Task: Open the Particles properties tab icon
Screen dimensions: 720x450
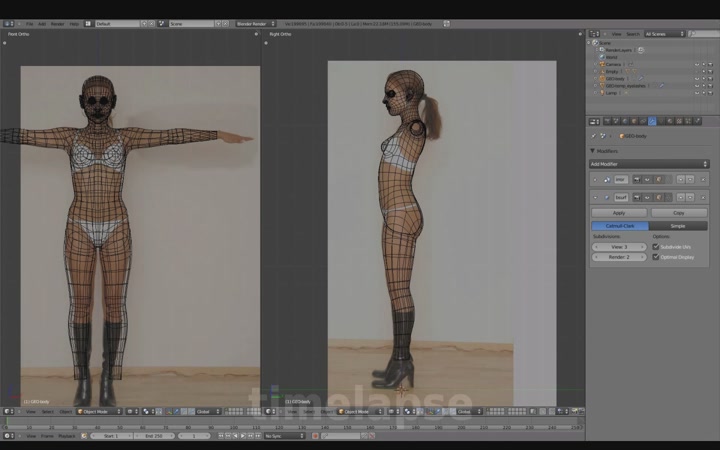Action: pos(688,121)
